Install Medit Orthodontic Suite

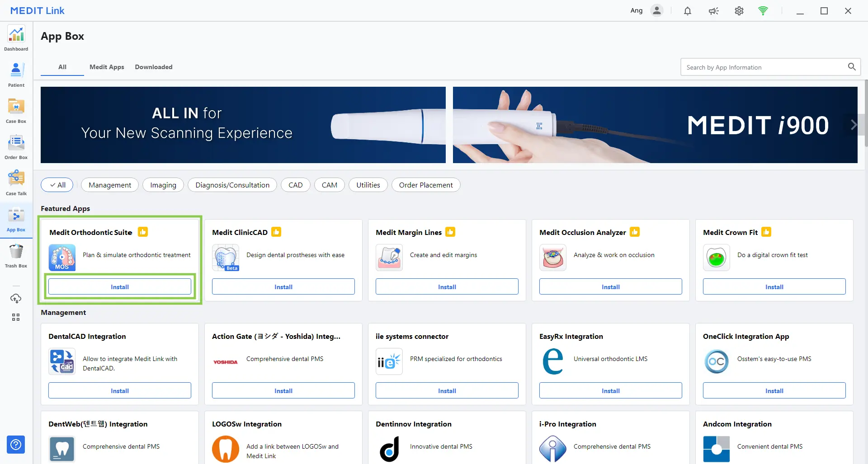(x=120, y=287)
